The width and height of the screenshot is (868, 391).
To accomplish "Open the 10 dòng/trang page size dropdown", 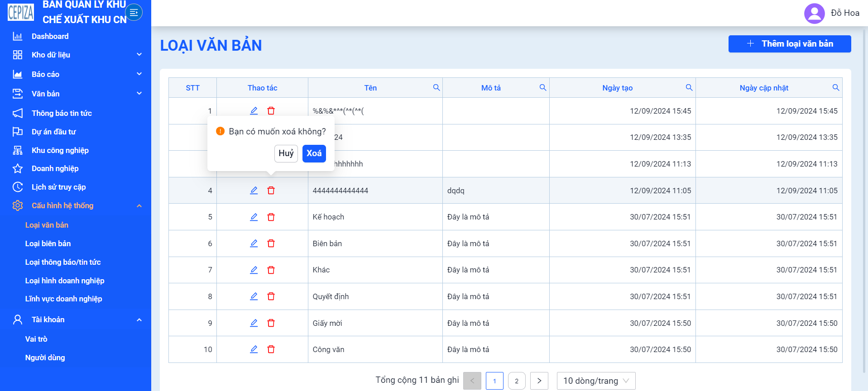I will [x=596, y=381].
